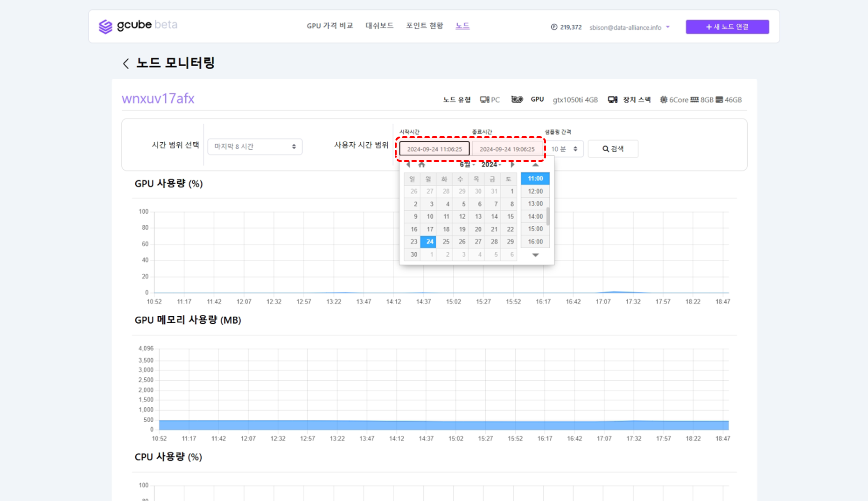Open the 2024 year dropdown in calendar

click(491, 165)
